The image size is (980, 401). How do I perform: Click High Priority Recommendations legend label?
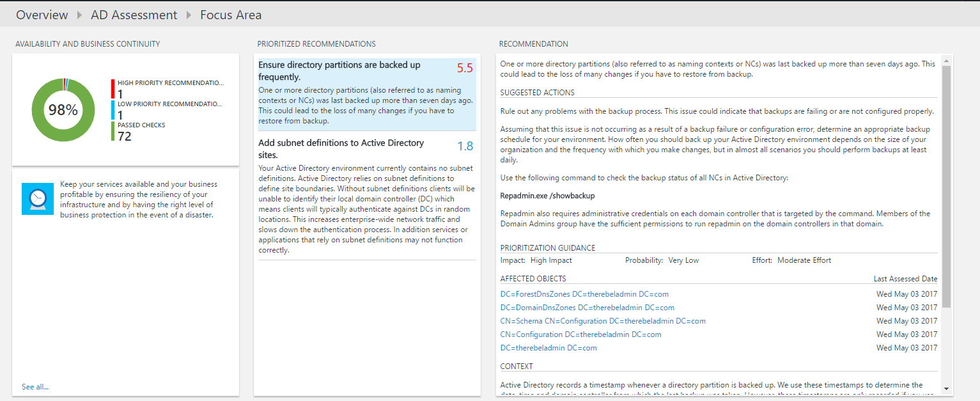click(x=171, y=83)
